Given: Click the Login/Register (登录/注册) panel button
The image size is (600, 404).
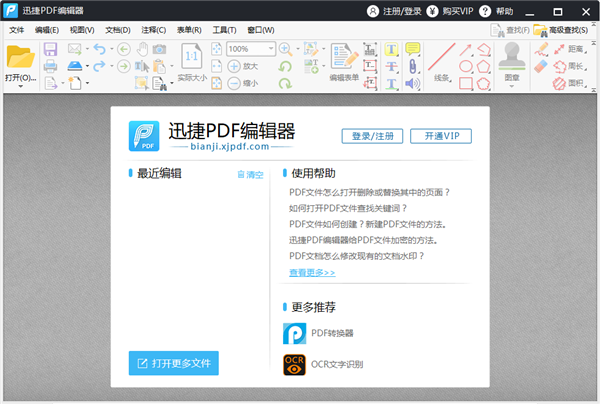Looking at the screenshot, I should tap(372, 136).
